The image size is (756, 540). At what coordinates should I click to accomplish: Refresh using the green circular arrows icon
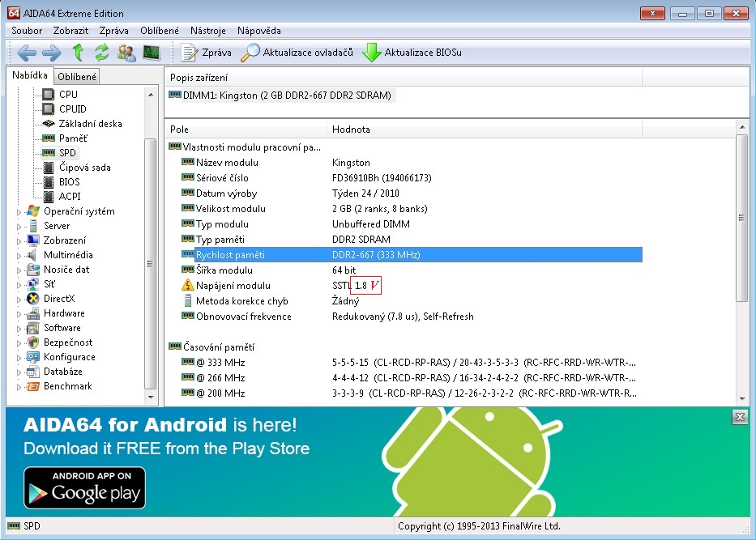coord(102,53)
